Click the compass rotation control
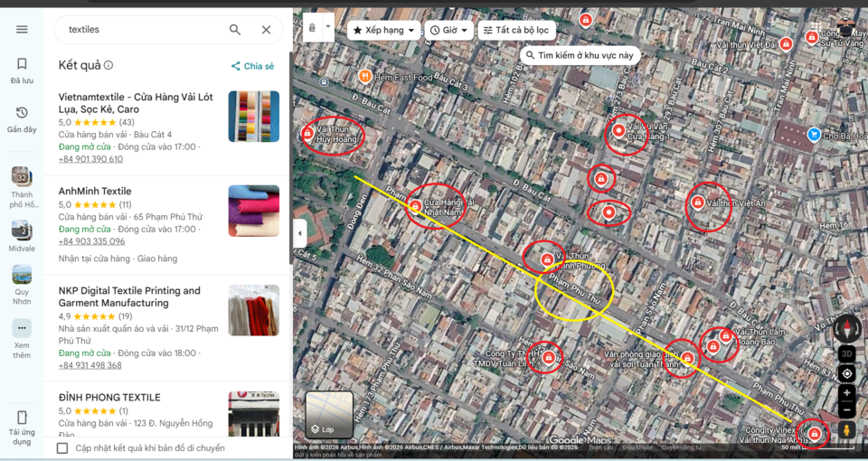The width and height of the screenshot is (868, 461). [846, 329]
